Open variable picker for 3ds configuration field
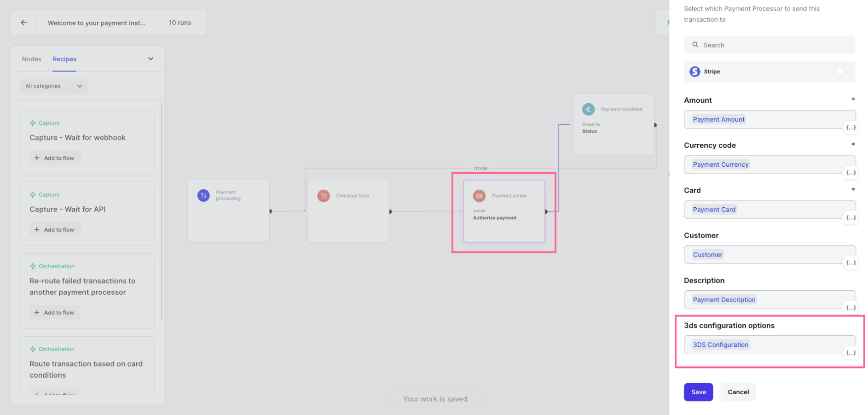The height and width of the screenshot is (415, 868). pyautogui.click(x=851, y=353)
